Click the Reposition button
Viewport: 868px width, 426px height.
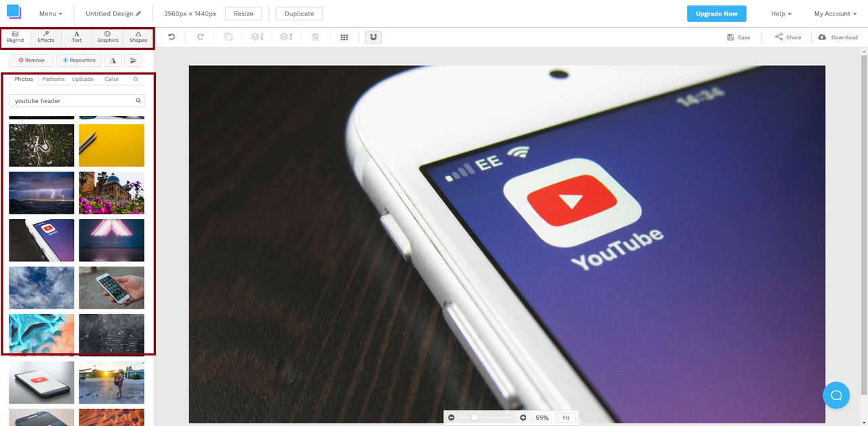[79, 60]
